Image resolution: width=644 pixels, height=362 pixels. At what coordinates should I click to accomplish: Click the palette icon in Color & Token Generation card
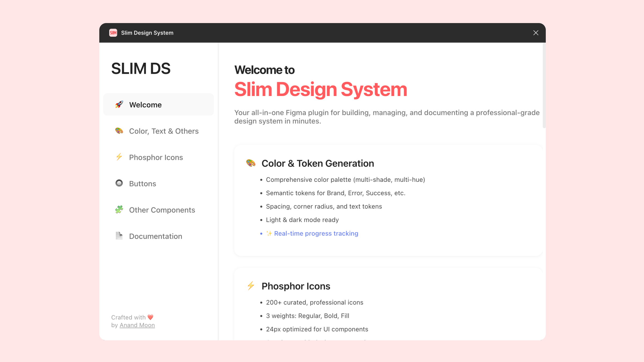[x=250, y=163]
